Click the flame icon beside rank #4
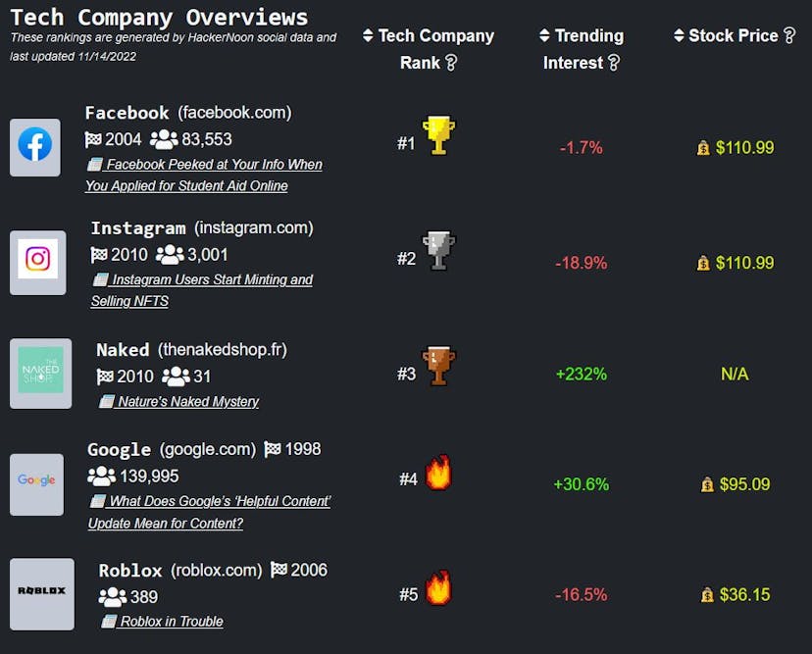 coord(438,474)
